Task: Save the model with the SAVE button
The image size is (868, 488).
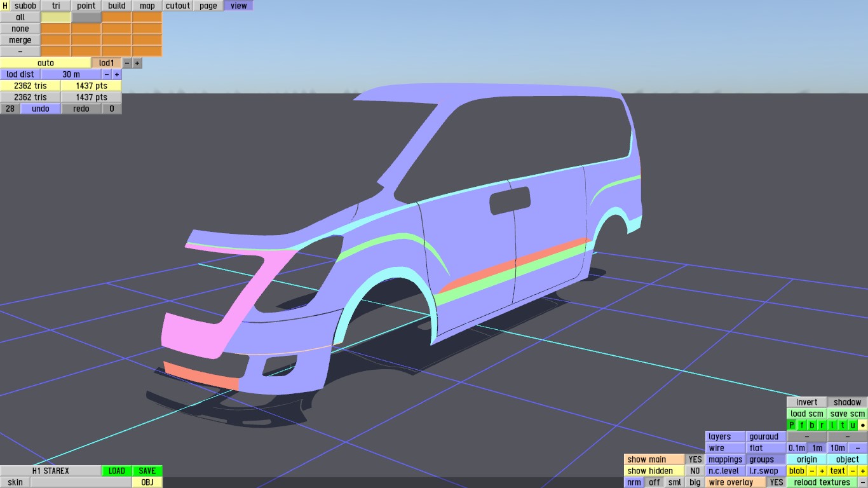Action: pos(147,471)
